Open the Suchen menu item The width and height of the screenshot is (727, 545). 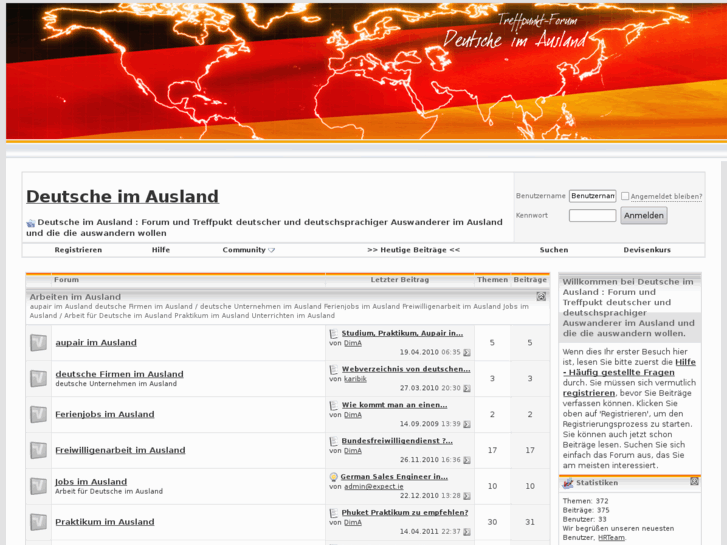pos(554,250)
